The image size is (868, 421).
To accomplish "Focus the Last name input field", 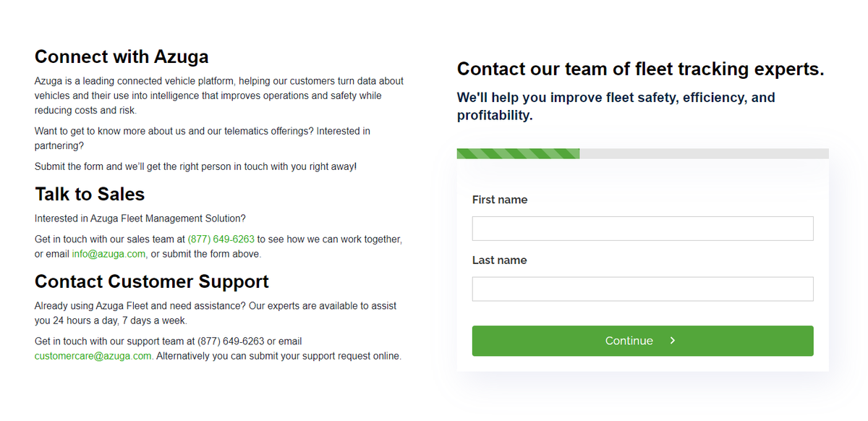I will [642, 289].
